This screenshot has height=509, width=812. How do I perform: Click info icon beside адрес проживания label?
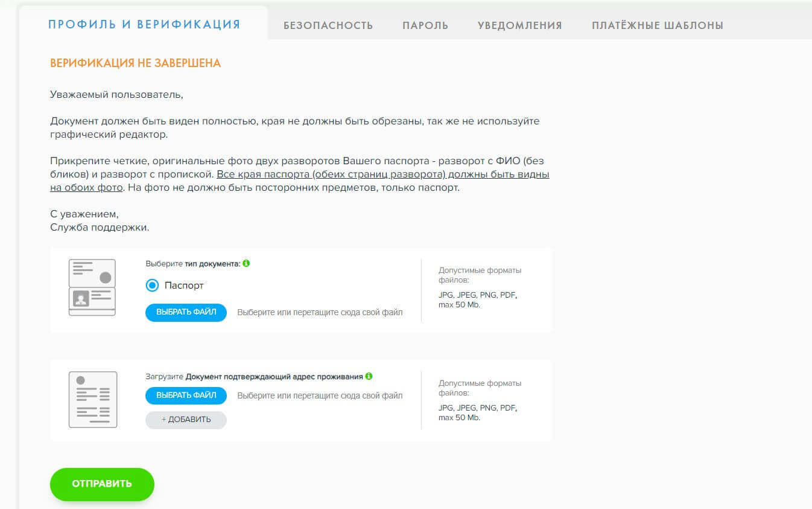click(369, 376)
